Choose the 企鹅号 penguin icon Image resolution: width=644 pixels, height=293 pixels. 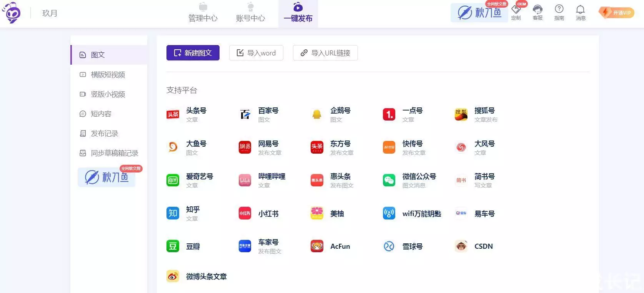tap(317, 114)
